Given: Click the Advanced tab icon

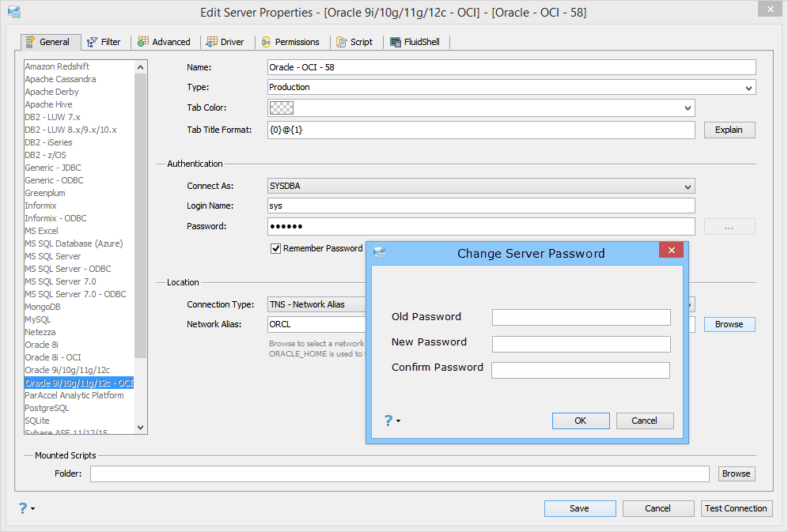Looking at the screenshot, I should [x=143, y=42].
